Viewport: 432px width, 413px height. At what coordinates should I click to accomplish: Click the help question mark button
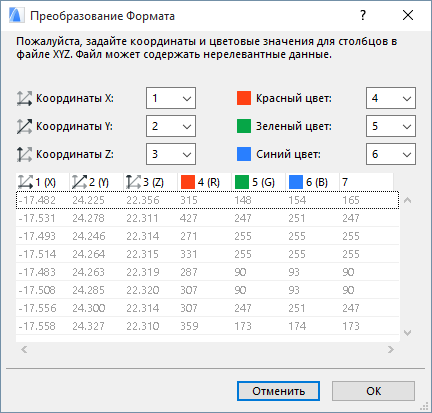(x=363, y=15)
